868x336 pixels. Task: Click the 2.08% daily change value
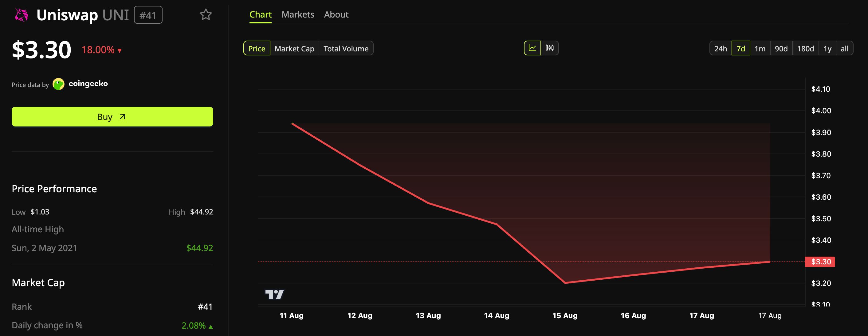point(193,326)
